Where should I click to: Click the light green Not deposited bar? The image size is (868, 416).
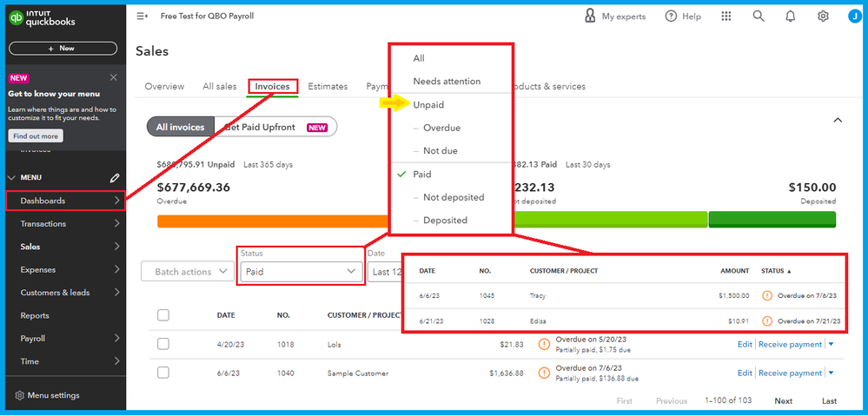611,220
